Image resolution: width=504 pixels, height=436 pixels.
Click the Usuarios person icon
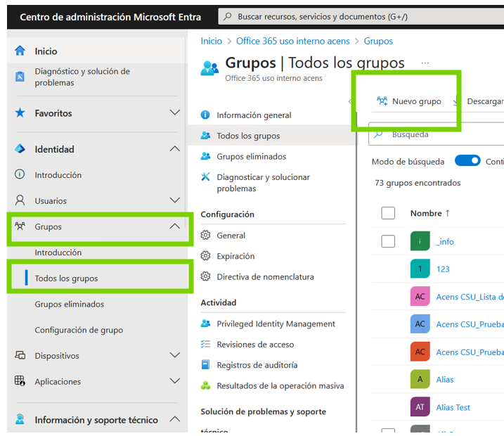pos(20,200)
